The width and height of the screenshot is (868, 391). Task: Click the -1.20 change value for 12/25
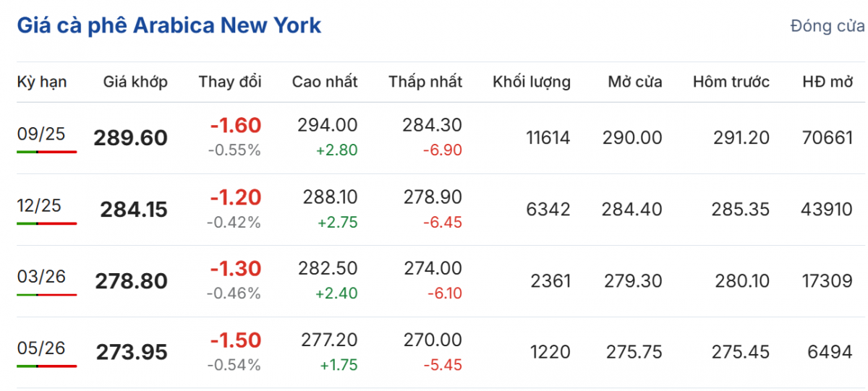[x=235, y=197]
